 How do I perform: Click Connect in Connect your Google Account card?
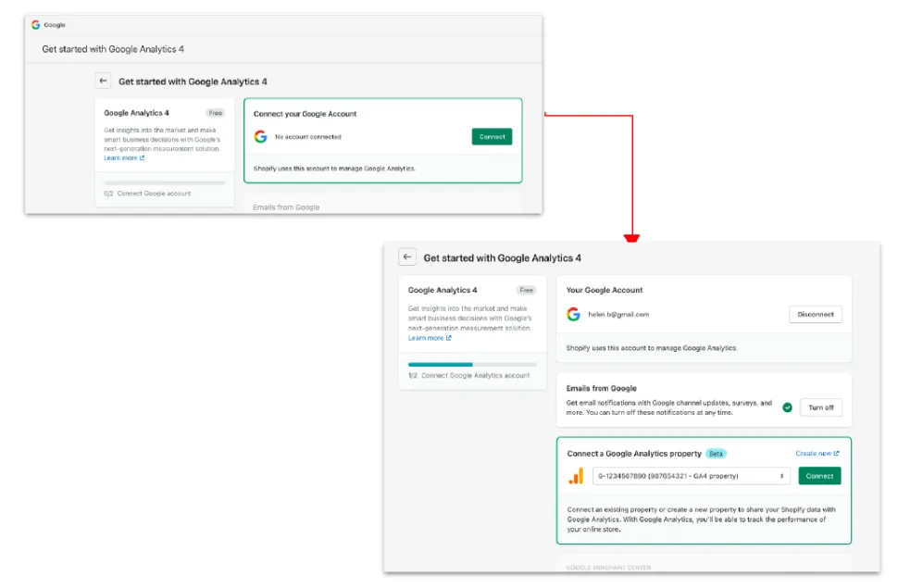click(x=492, y=136)
